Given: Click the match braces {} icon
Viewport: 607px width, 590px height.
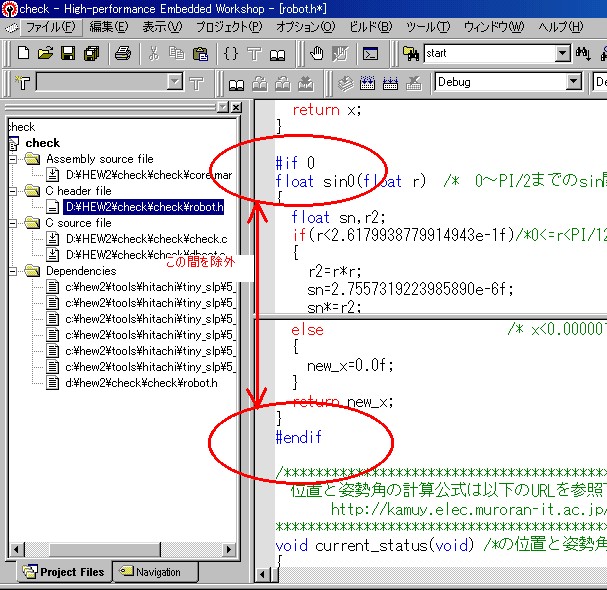Looking at the screenshot, I should (230, 53).
